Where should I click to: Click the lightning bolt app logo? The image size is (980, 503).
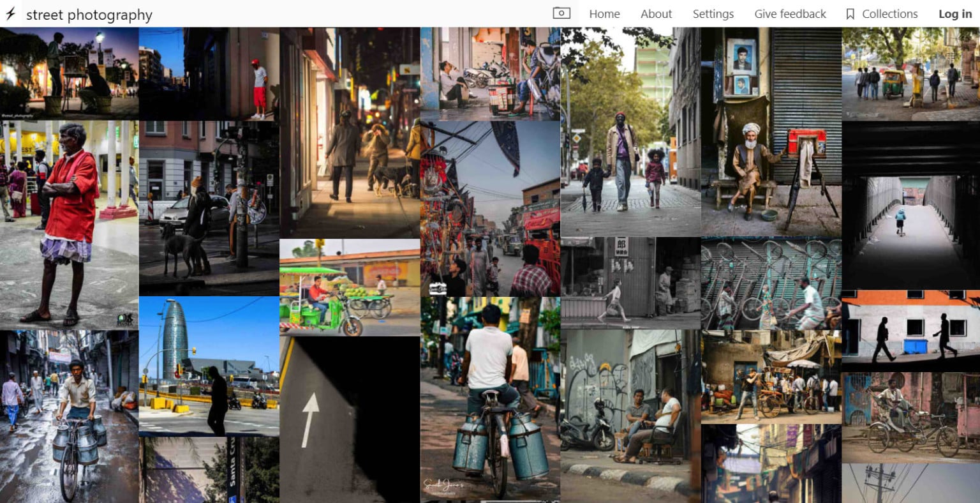point(10,14)
